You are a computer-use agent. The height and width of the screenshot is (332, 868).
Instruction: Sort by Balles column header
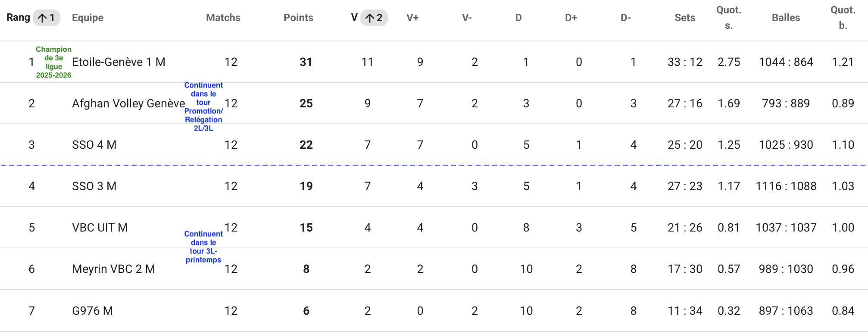click(x=786, y=18)
